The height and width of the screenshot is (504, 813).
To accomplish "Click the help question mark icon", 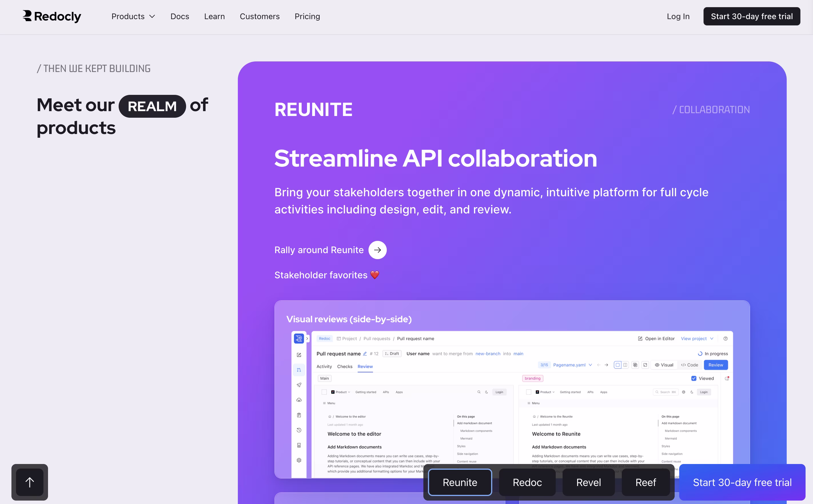I will (725, 339).
